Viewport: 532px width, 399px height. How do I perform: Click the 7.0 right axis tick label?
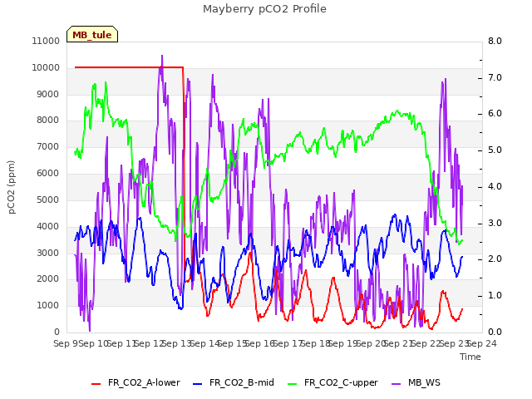click(x=495, y=77)
